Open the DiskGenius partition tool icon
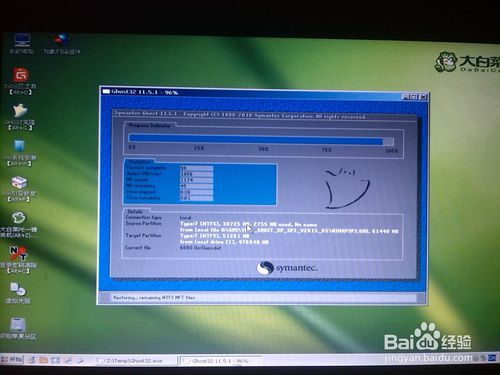This screenshot has height=375, width=500. 20,81
